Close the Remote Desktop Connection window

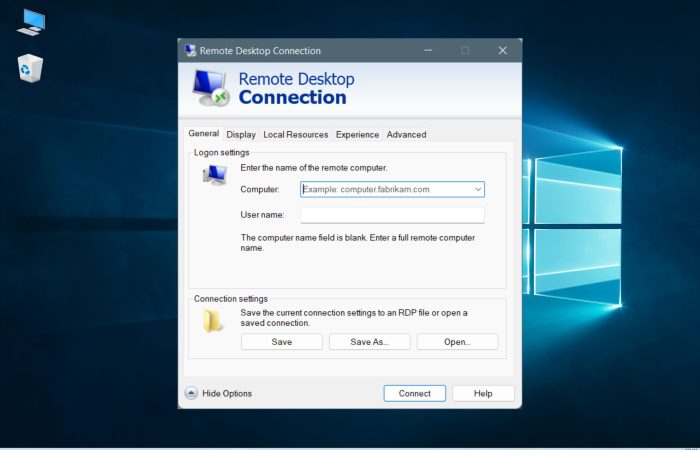pos(503,50)
